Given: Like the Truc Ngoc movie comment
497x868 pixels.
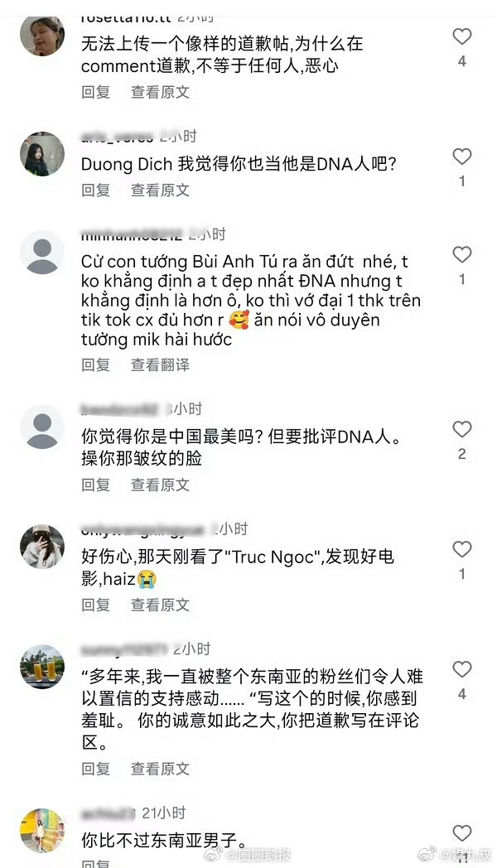Looking at the screenshot, I should tap(461, 550).
